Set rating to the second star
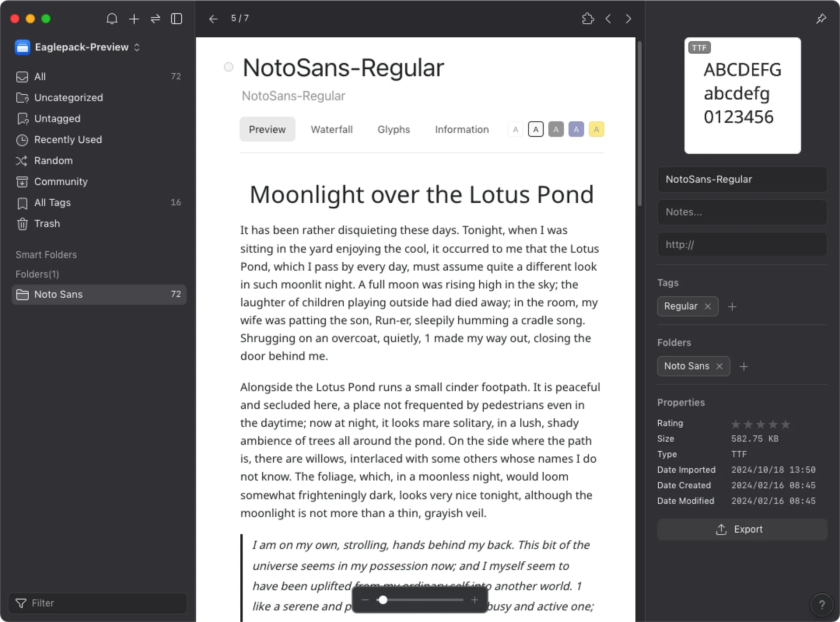This screenshot has height=622, width=840. (x=748, y=424)
